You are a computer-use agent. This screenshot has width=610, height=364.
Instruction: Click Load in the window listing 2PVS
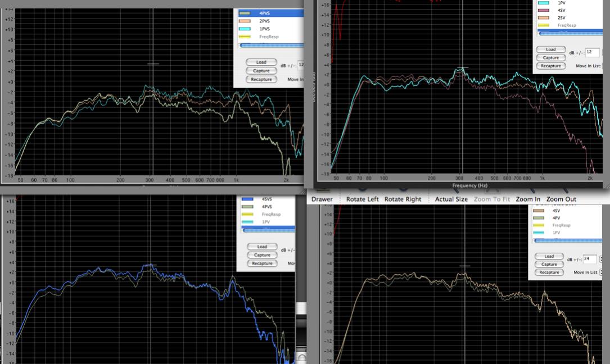(x=261, y=62)
